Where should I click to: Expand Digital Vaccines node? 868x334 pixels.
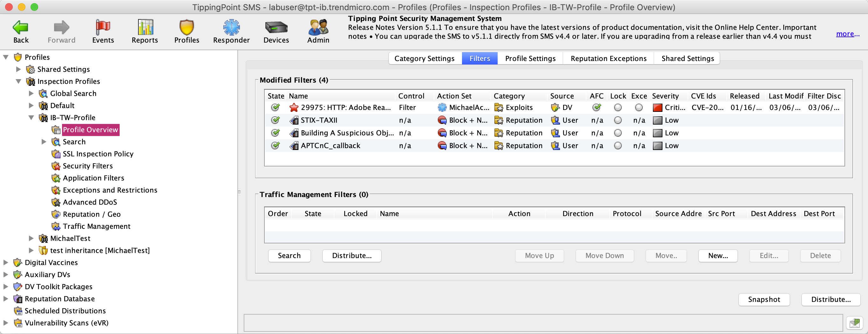(x=6, y=262)
